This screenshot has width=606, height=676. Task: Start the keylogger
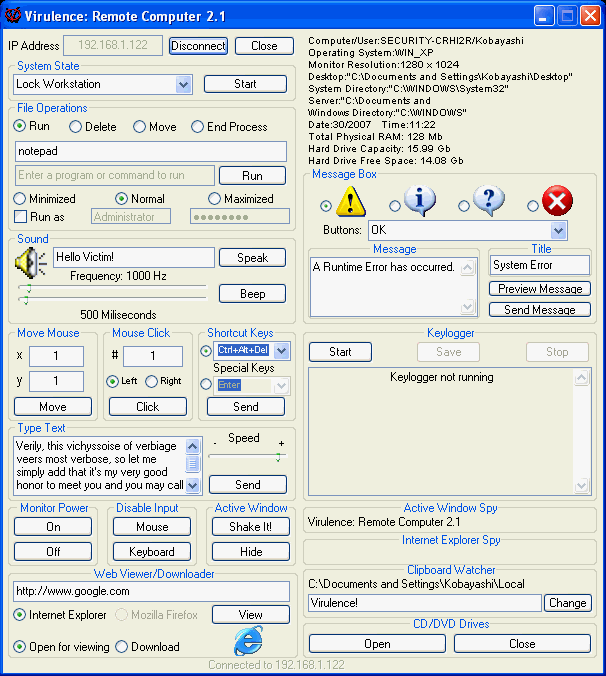tap(340, 352)
